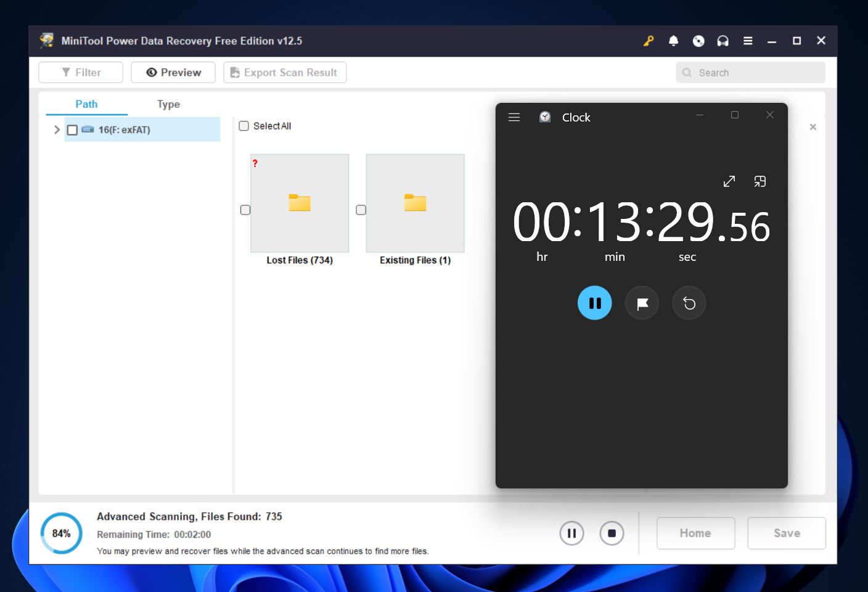Click the Export Scan Result button
868x592 pixels.
(x=284, y=72)
